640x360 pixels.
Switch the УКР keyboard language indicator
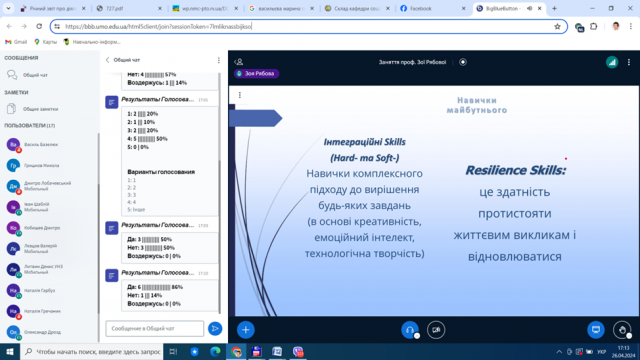[x=601, y=351]
